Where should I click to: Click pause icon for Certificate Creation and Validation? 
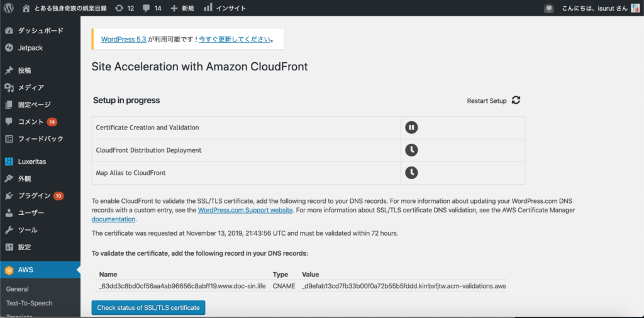click(x=411, y=128)
